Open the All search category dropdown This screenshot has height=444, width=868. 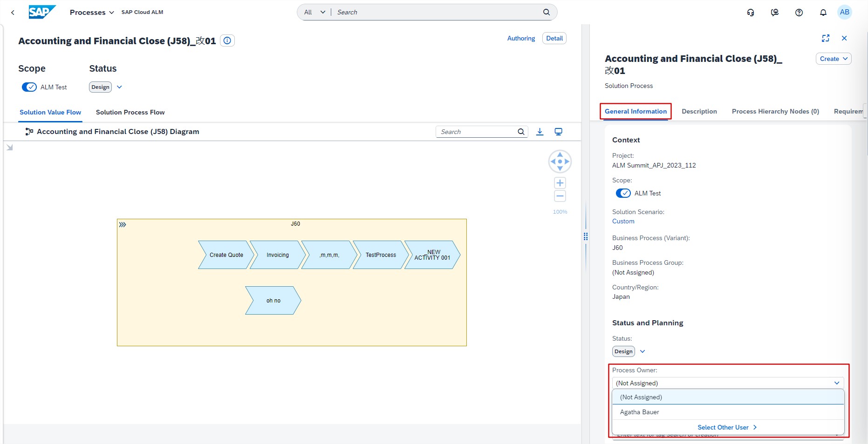tap(314, 13)
